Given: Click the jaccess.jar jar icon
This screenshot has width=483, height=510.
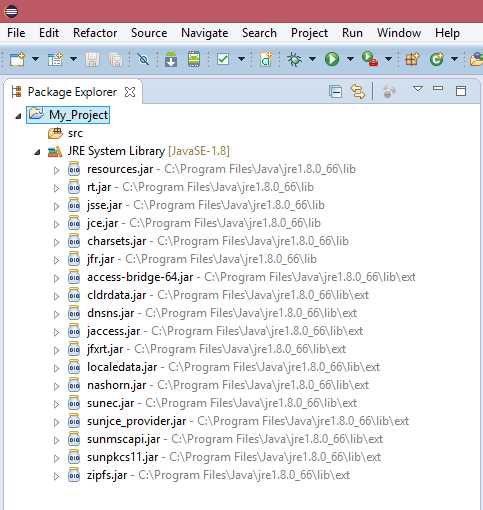Looking at the screenshot, I should (x=74, y=331).
